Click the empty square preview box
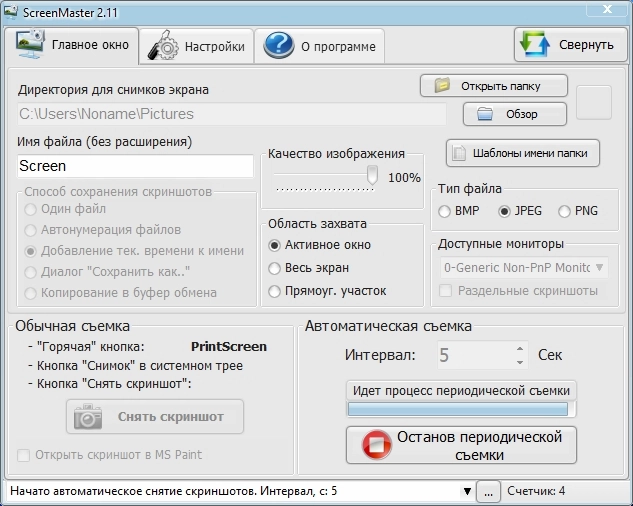Screen dimensions: 633x506 [x=593, y=103]
